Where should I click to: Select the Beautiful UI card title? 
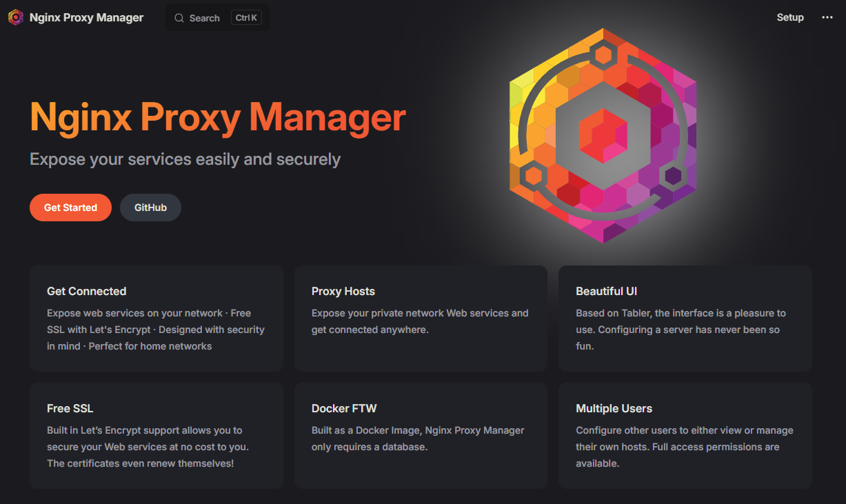point(607,291)
